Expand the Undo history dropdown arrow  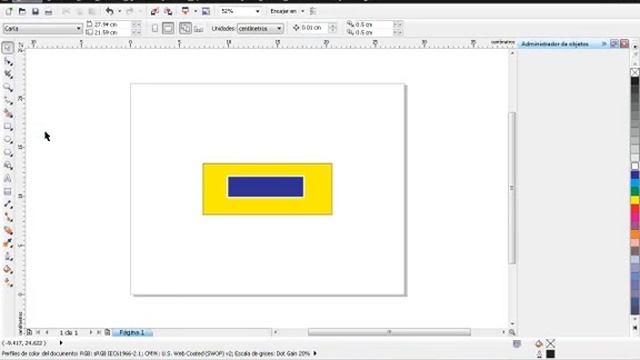(x=120, y=11)
